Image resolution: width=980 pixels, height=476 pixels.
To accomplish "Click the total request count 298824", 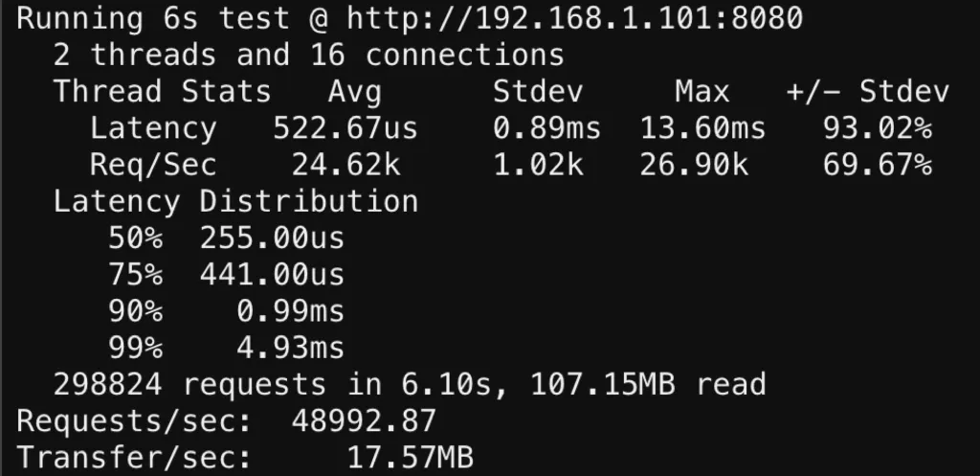I will 107,385.
